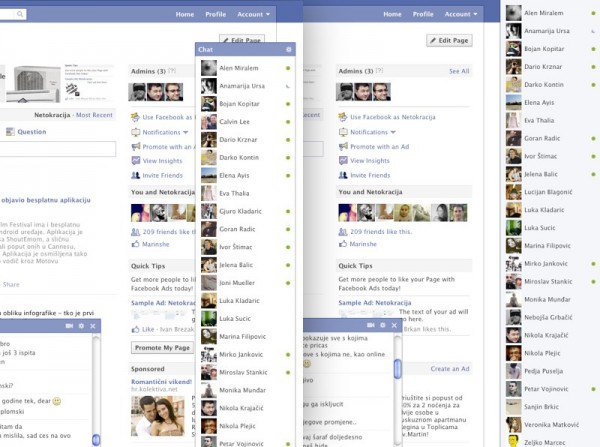Open chat with Elena Ayis in Chat popup
This screenshot has width=600, height=447.
245,176
